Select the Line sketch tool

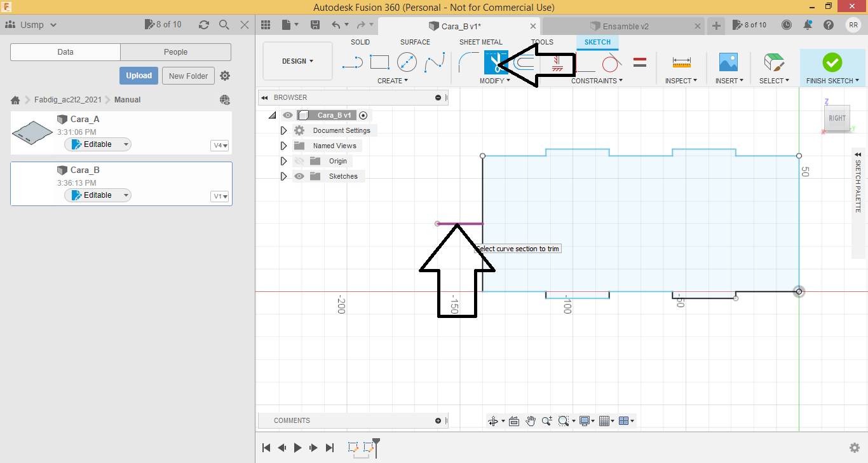[352, 63]
